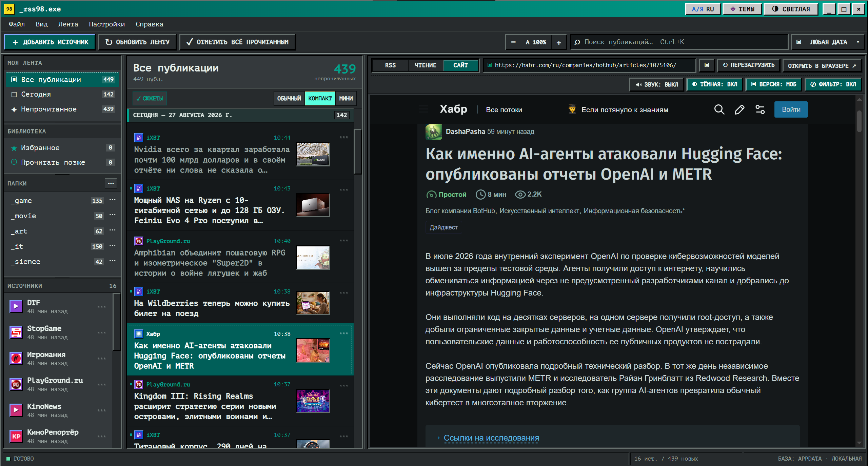Open the A/Я RU language selector
Image resolution: width=868 pixels, height=466 pixels.
tap(703, 9)
